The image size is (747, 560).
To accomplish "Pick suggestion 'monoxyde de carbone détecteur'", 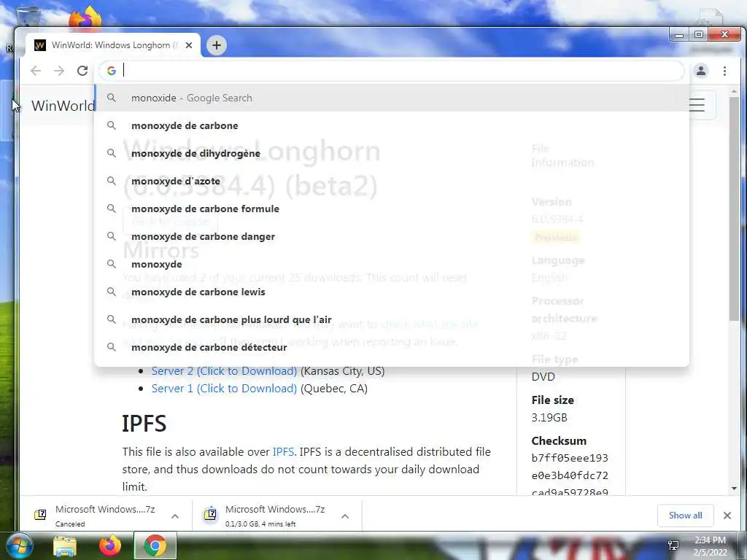I will (x=392, y=346).
